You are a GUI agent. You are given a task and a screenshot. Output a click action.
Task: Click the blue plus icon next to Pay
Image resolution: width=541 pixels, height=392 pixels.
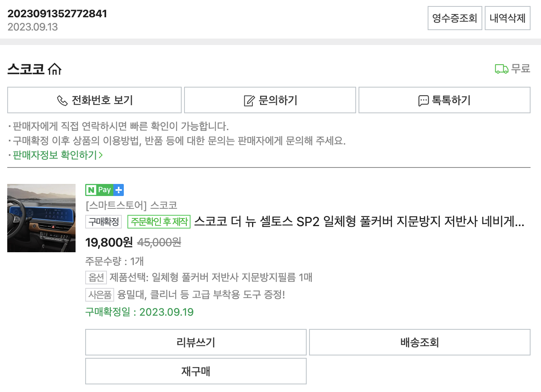[x=119, y=190]
